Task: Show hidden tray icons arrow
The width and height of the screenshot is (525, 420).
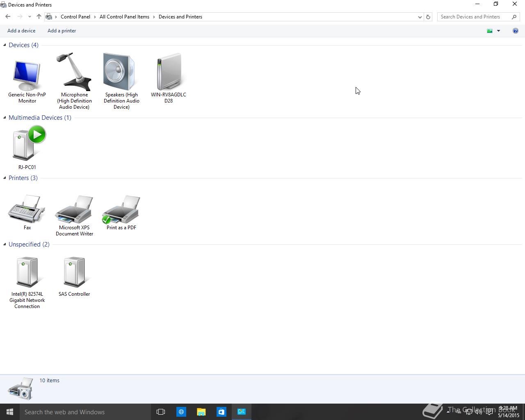Action: coord(448,412)
